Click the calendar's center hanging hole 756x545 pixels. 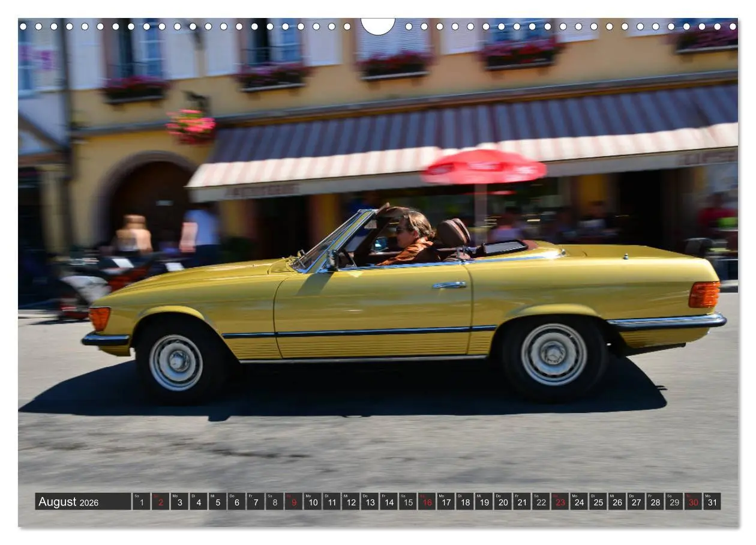[378, 25]
